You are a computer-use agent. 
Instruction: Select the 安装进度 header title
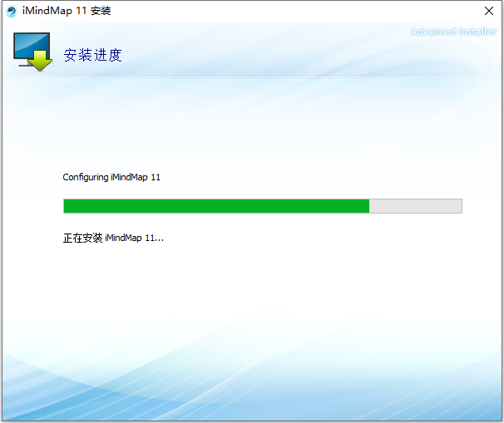(93, 56)
